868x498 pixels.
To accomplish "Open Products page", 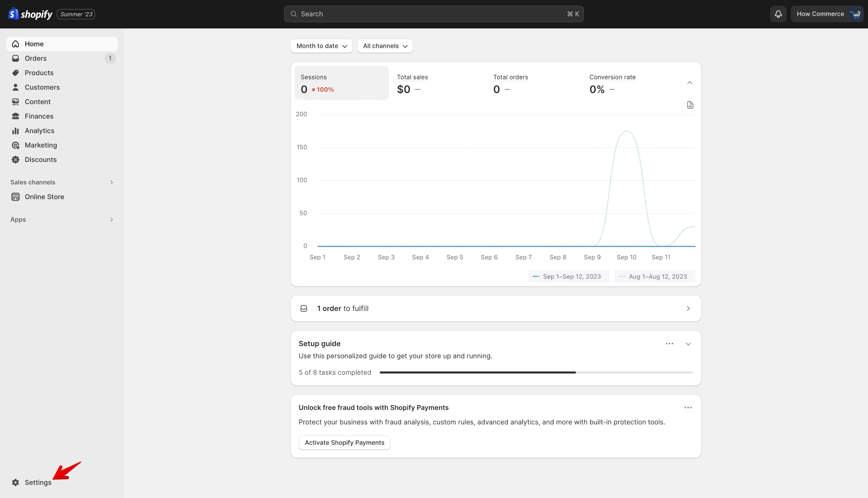I will click(61, 73).
